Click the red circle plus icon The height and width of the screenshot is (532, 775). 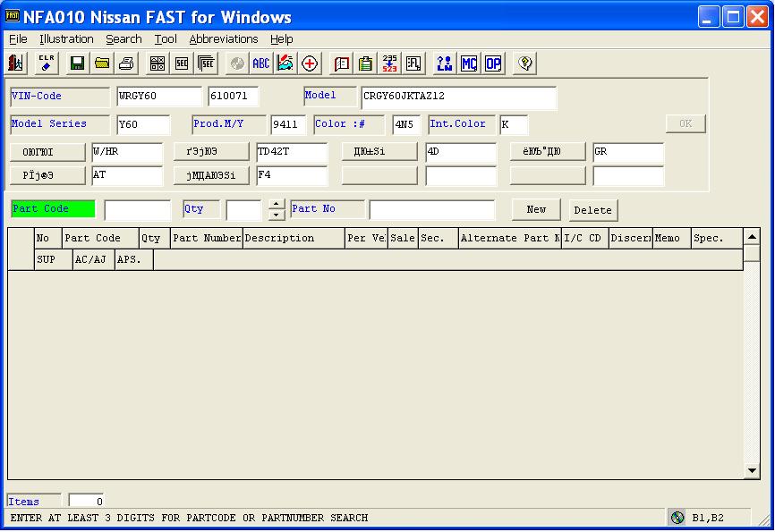pos(310,63)
